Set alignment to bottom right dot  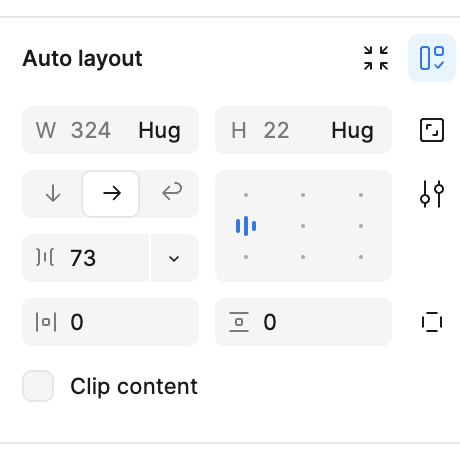coord(361,257)
